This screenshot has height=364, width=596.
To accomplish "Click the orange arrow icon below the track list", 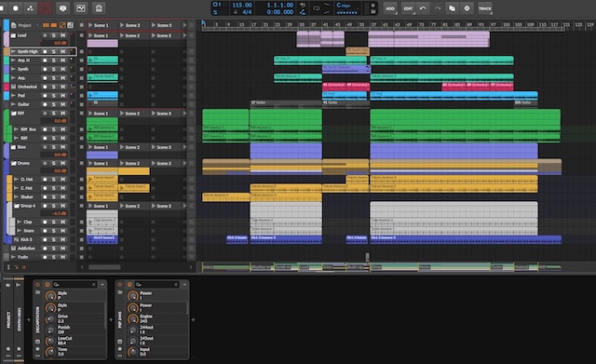I will click(16, 267).
